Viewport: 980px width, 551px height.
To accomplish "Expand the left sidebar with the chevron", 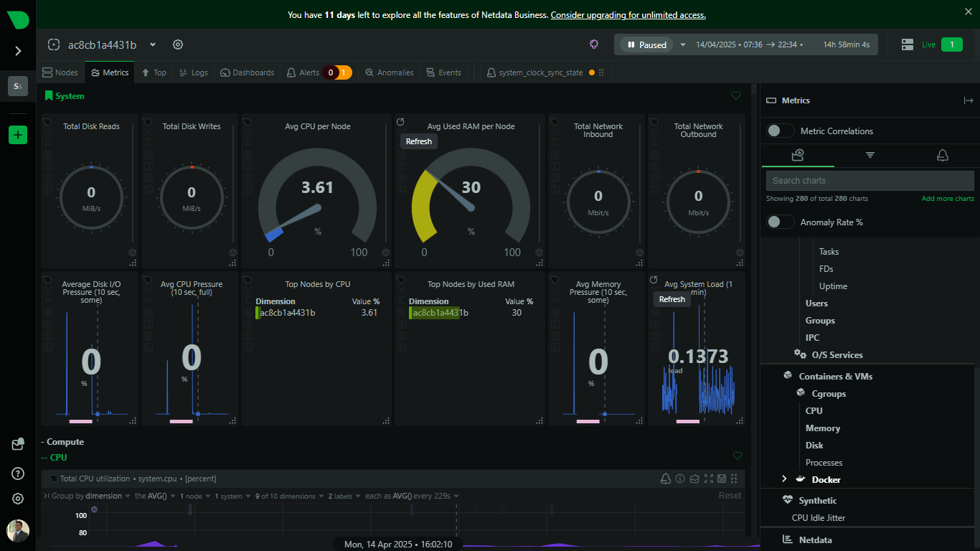I will pyautogui.click(x=18, y=51).
